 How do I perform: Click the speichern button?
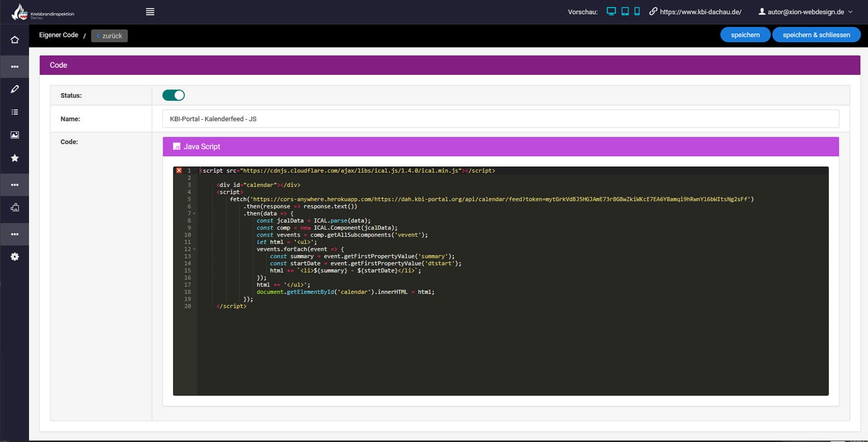click(x=745, y=35)
